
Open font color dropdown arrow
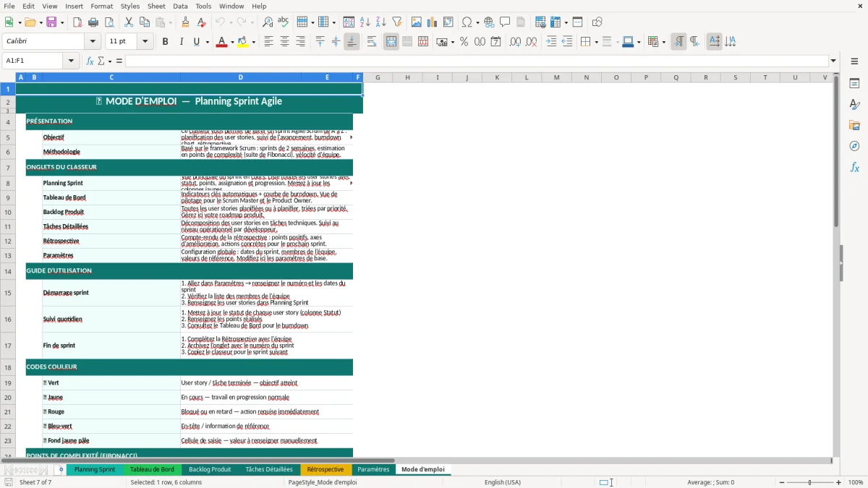[x=231, y=42]
